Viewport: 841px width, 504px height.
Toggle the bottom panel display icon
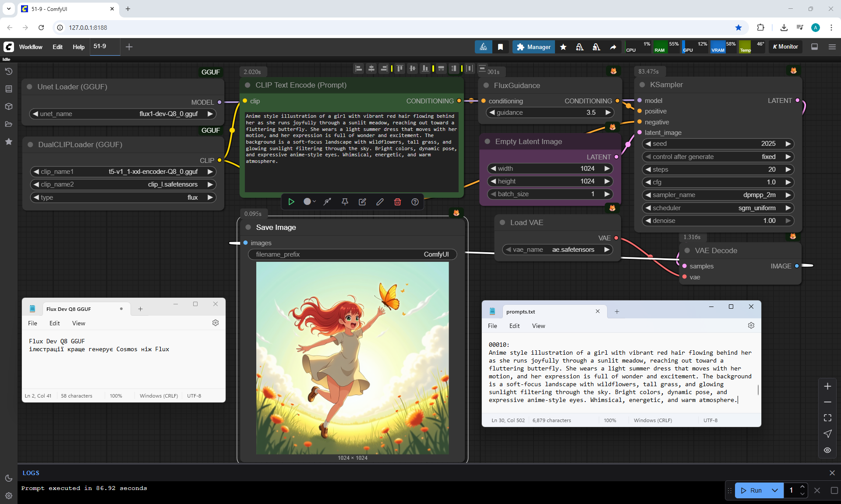tap(814, 47)
